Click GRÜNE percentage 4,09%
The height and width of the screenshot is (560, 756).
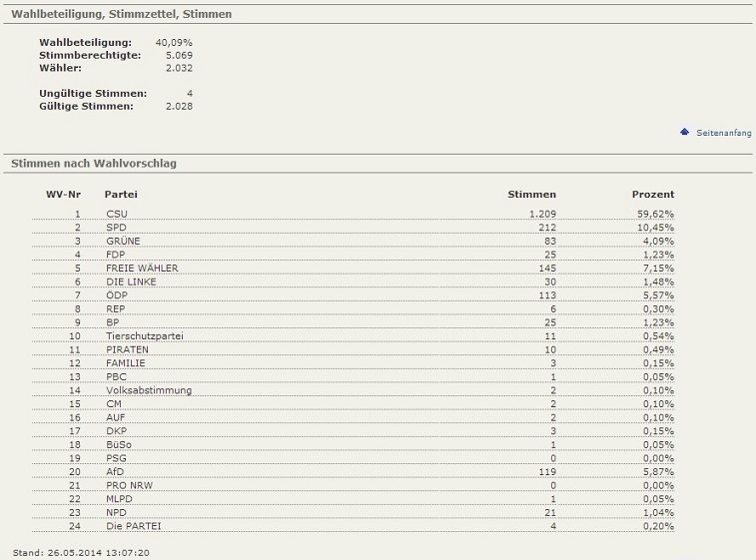coord(658,241)
